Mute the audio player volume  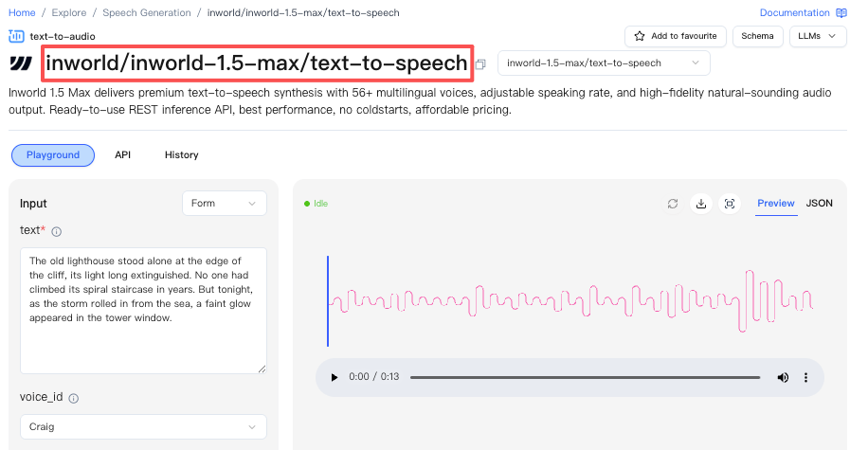[783, 377]
